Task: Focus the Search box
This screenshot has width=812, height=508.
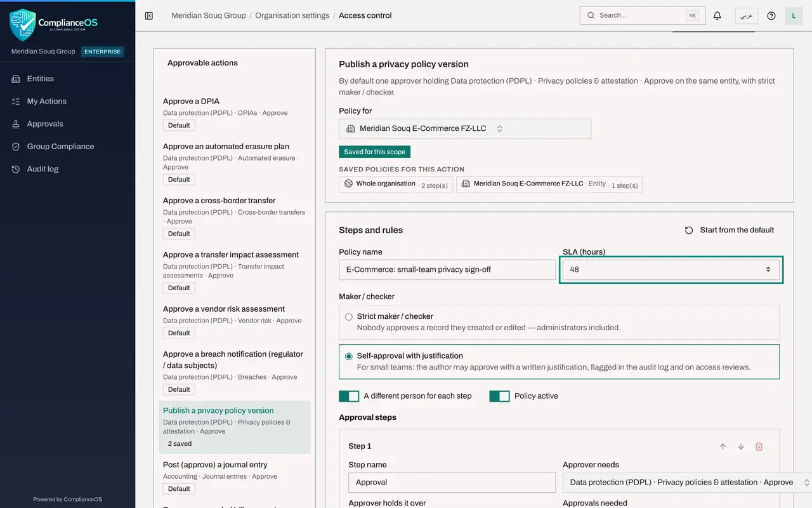Action: pos(643,15)
